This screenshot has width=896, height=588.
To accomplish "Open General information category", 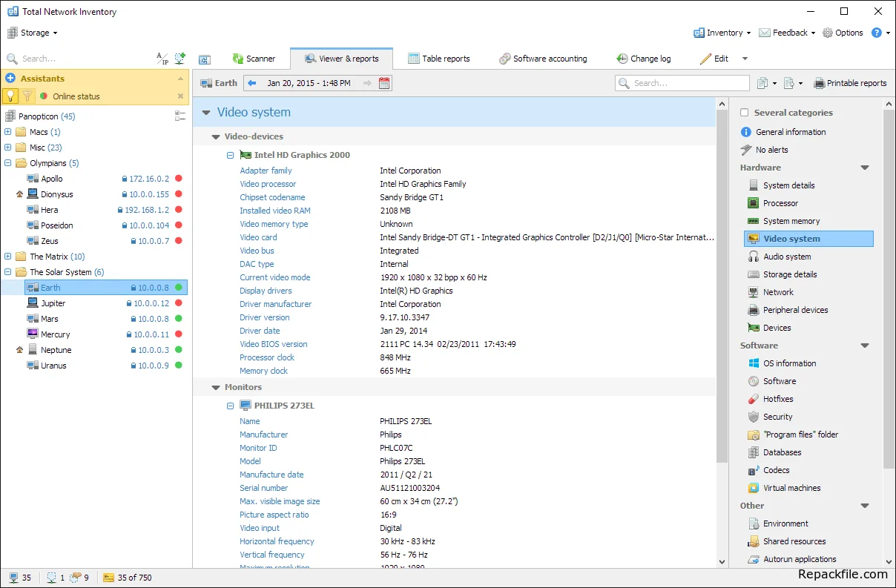I will click(x=783, y=132).
